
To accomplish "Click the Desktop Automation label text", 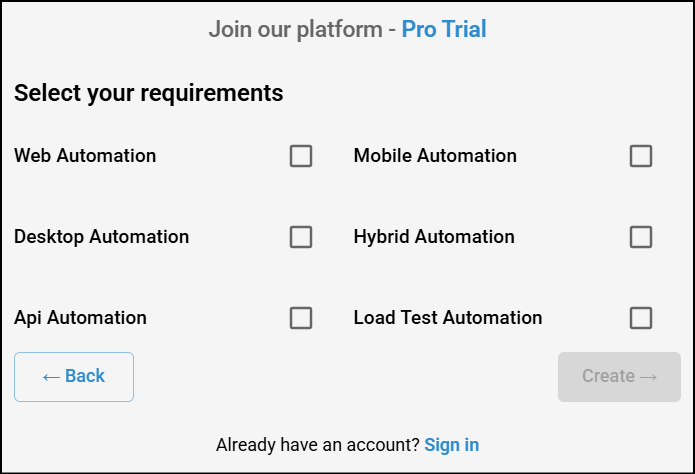I will pyautogui.click(x=101, y=237).
